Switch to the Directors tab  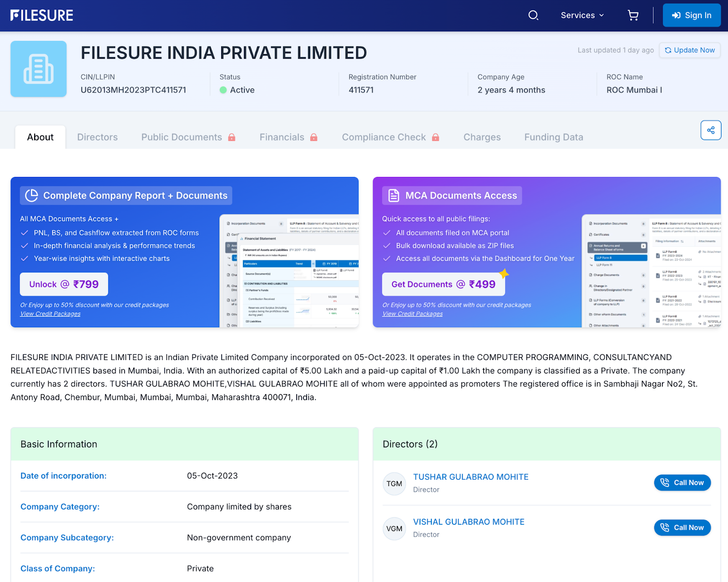[x=97, y=137]
